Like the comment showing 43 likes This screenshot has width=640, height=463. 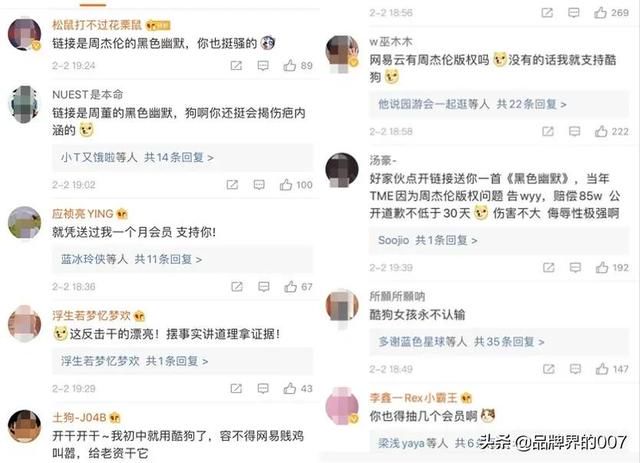[298, 388]
